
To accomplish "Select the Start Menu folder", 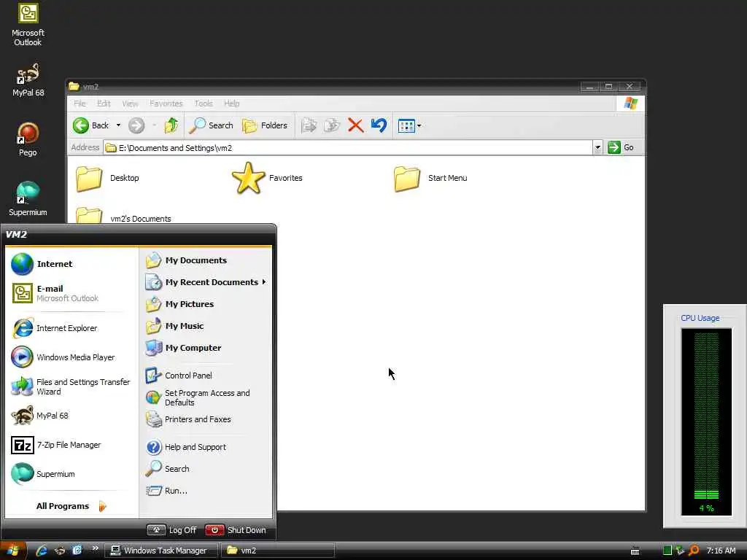I will pyautogui.click(x=430, y=179).
